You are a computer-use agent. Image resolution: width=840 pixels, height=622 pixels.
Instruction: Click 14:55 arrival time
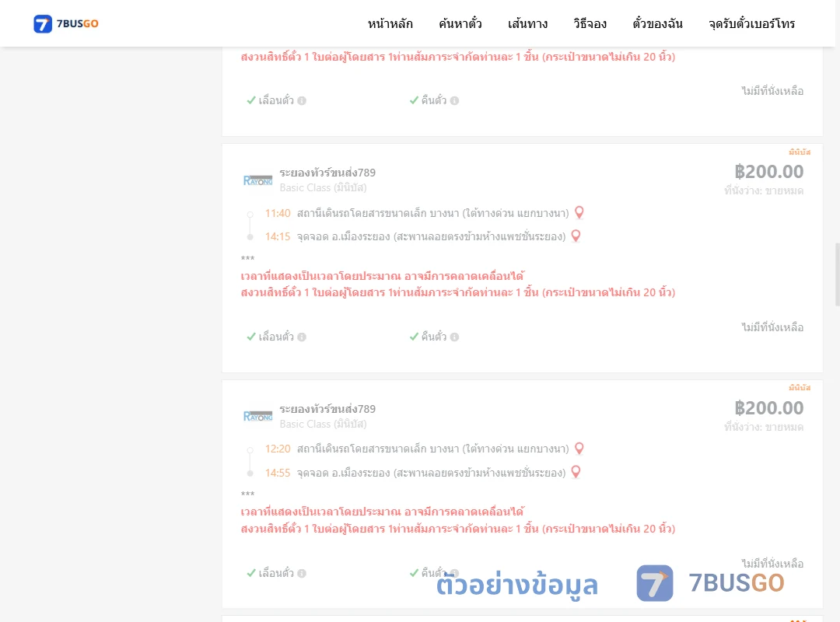point(278,473)
